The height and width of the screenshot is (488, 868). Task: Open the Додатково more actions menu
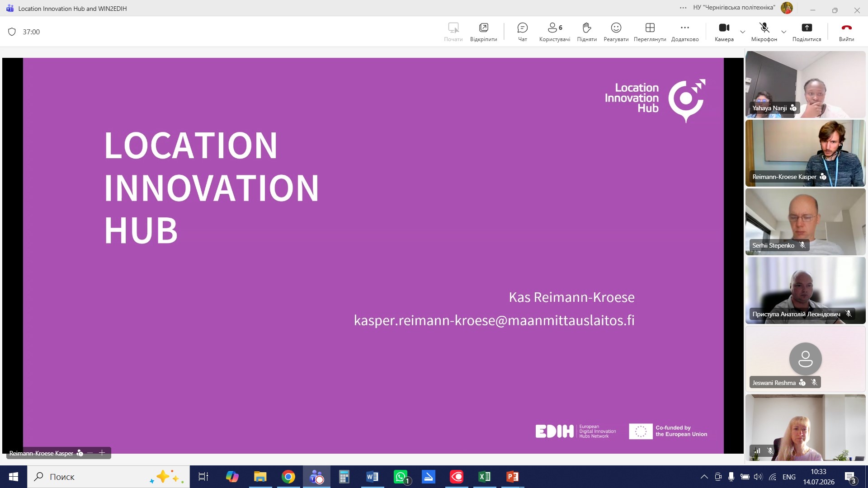click(x=685, y=32)
